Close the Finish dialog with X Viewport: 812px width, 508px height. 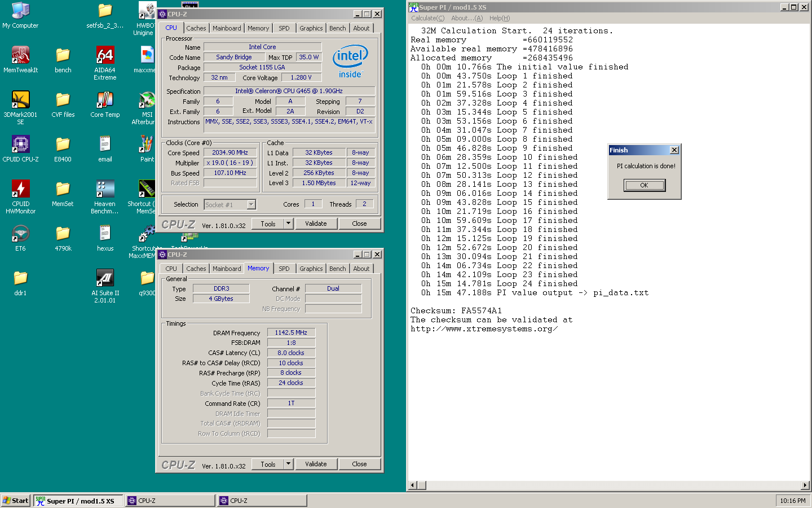click(x=674, y=150)
